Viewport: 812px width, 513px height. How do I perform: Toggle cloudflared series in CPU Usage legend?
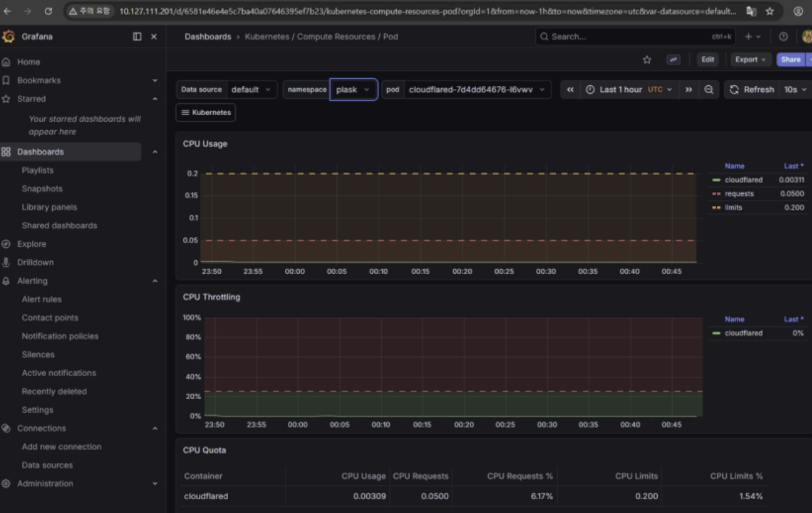click(743, 180)
